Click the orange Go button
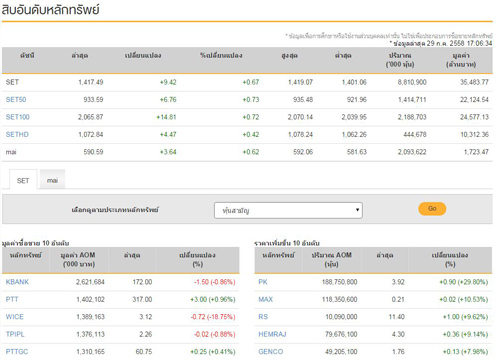This screenshot has width=500, height=360. (432, 209)
